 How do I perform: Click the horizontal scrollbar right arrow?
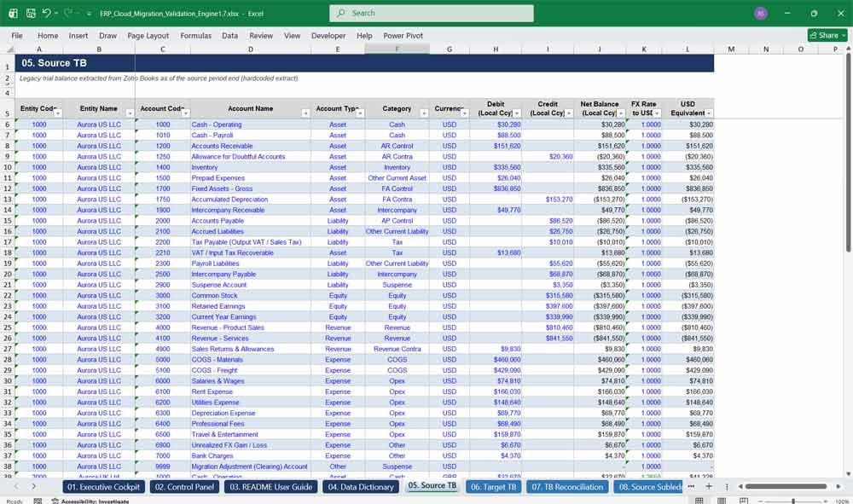(x=838, y=486)
